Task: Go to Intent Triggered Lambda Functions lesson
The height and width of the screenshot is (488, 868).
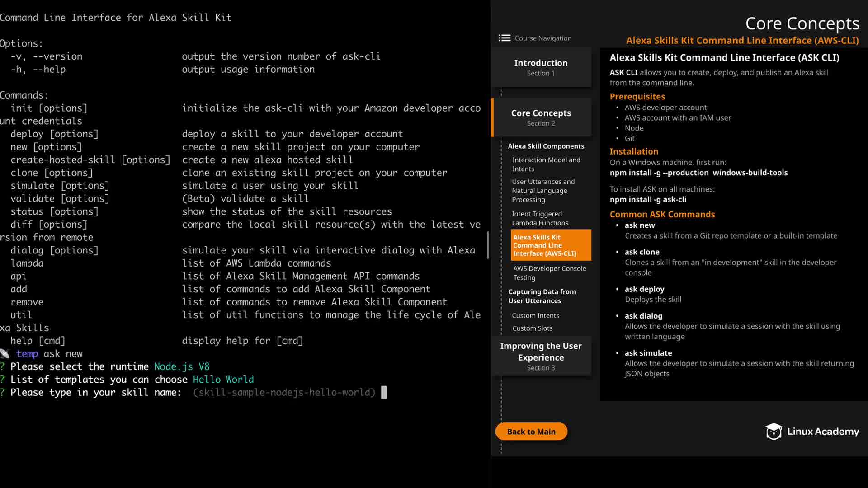Action: [540, 218]
